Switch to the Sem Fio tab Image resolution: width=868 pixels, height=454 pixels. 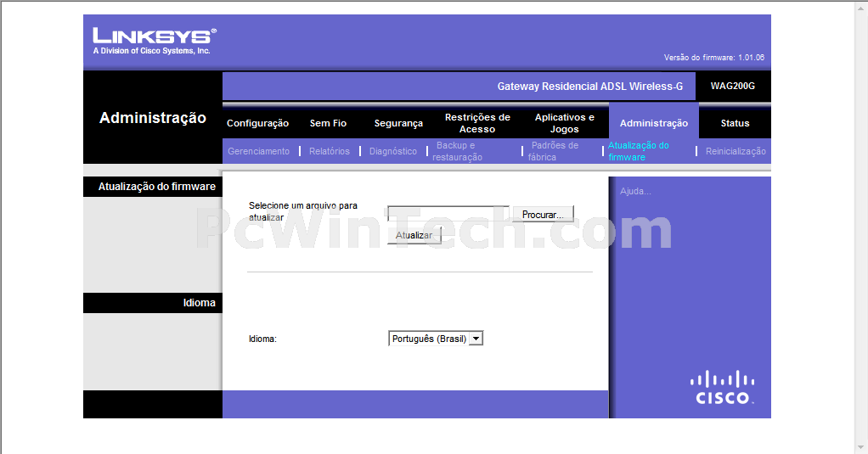[x=328, y=123]
